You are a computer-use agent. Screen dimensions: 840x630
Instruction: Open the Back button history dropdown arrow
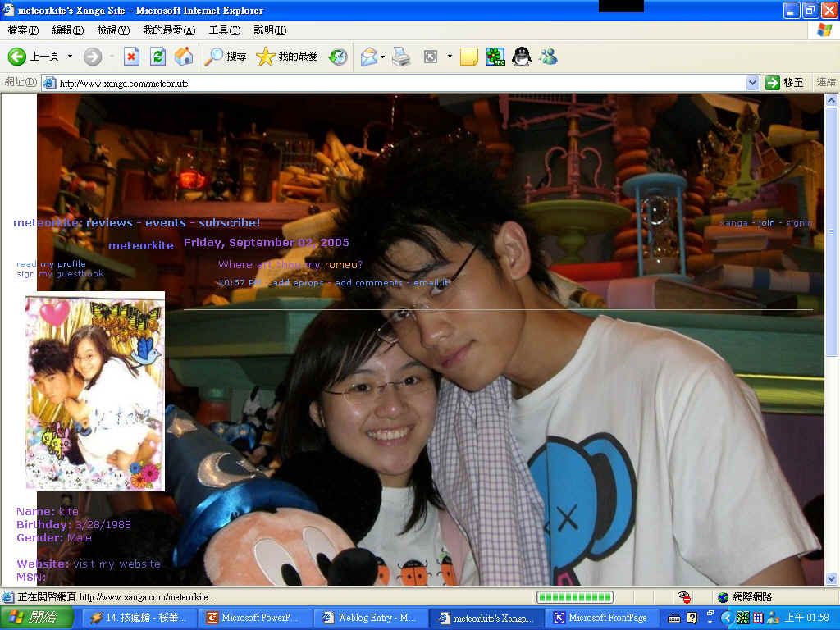[70, 57]
